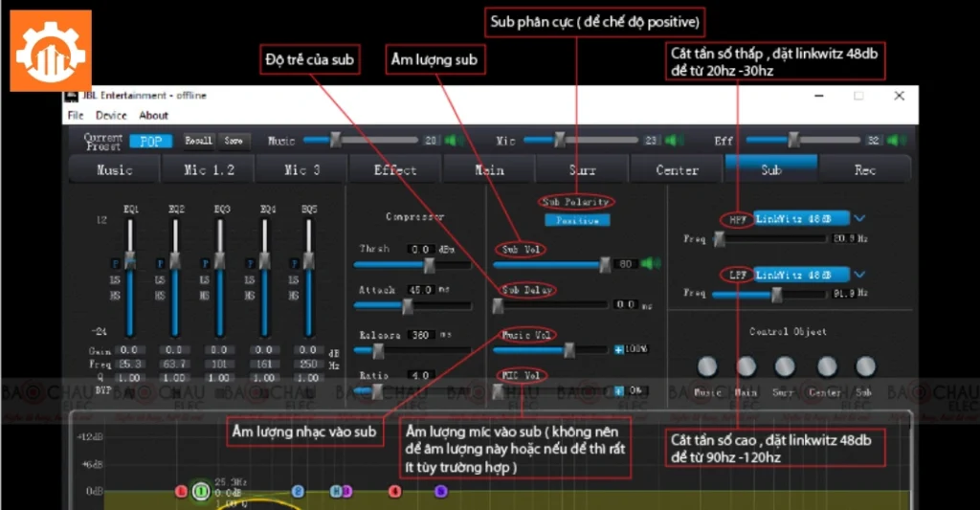Open the LPF LinkWitz 48dB dropdown
Viewport: 980px width, 510px height.
(858, 275)
